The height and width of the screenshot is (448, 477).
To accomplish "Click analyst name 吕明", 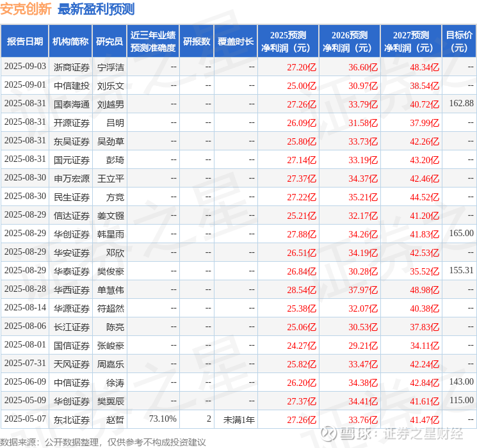I will click(x=115, y=123).
